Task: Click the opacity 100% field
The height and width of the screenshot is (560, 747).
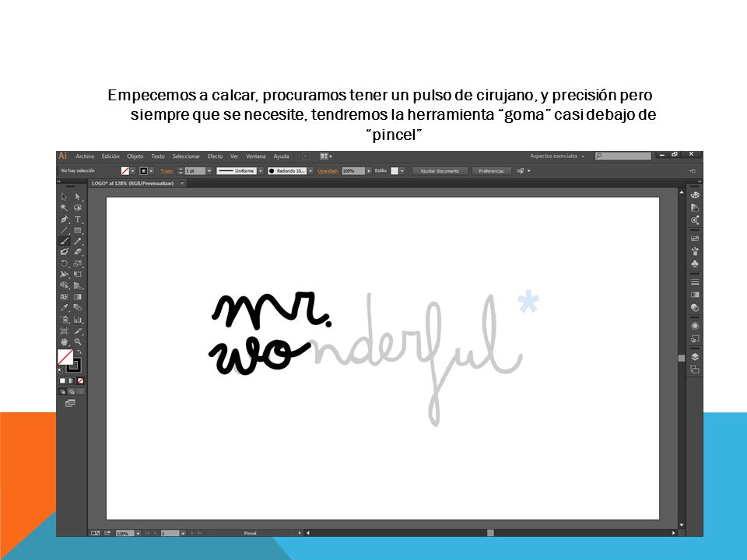Action: [x=353, y=171]
